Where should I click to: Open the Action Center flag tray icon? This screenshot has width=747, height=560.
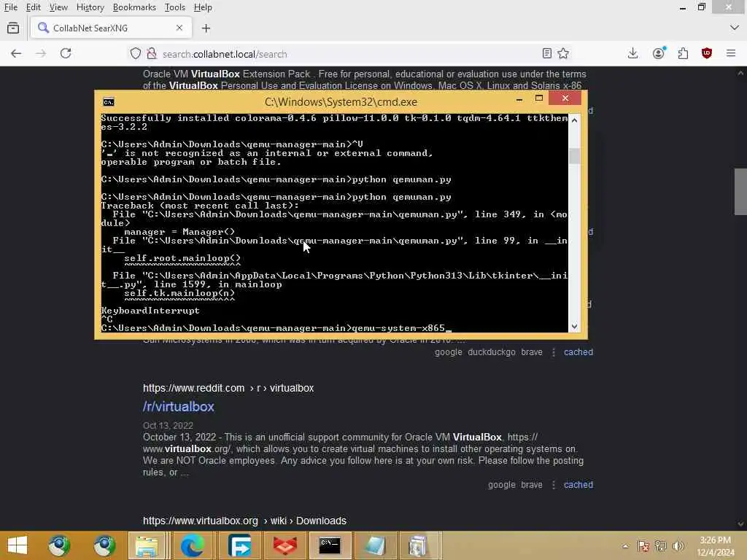coord(643,545)
